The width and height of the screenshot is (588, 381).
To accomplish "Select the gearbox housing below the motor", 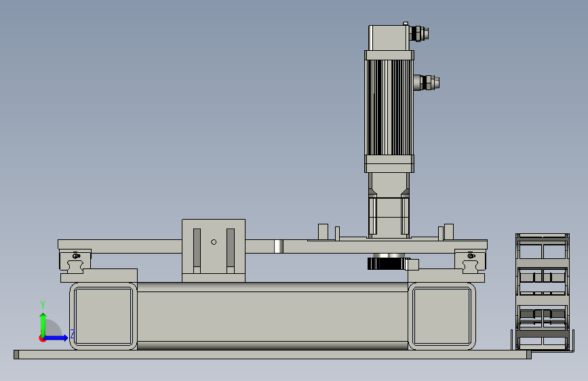I will 389,205.
